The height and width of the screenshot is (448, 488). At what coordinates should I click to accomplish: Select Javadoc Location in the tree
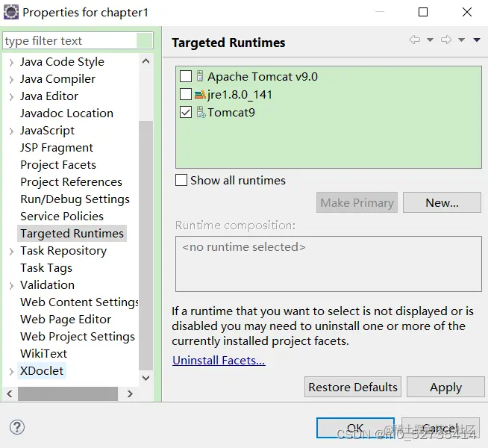click(66, 113)
